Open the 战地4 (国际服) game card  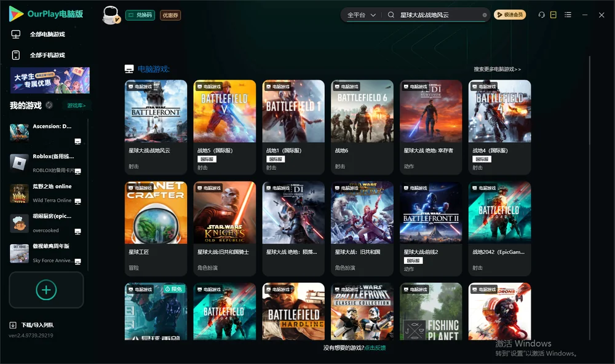pos(499,127)
